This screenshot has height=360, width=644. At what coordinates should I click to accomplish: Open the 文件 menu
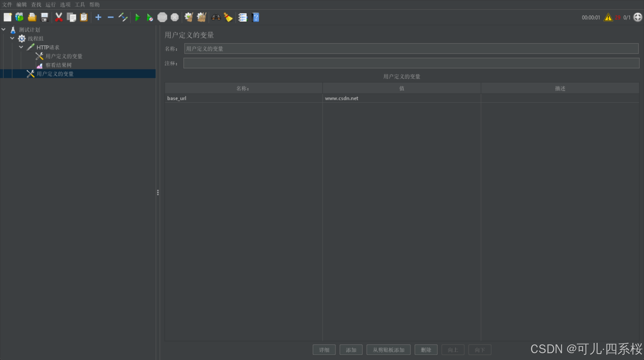[7, 5]
